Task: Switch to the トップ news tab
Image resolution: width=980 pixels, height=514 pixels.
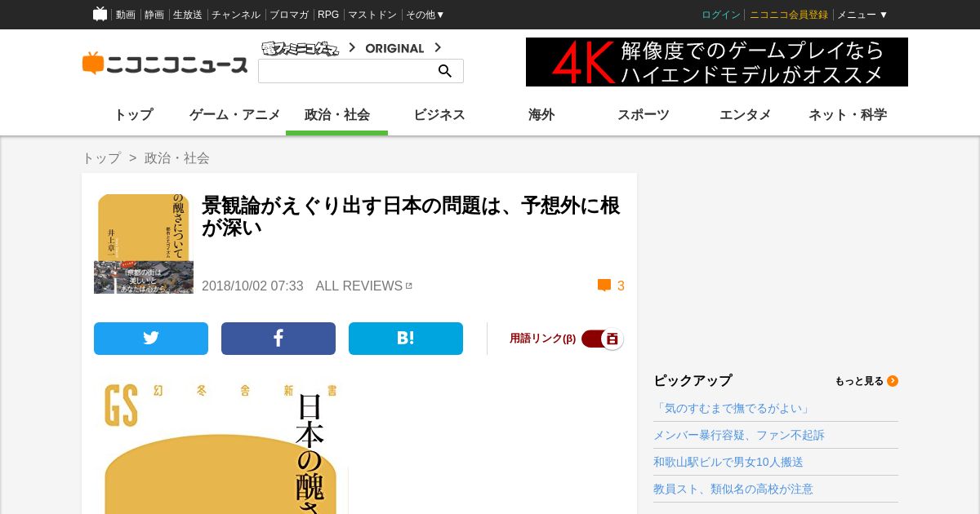Action: coord(133,115)
